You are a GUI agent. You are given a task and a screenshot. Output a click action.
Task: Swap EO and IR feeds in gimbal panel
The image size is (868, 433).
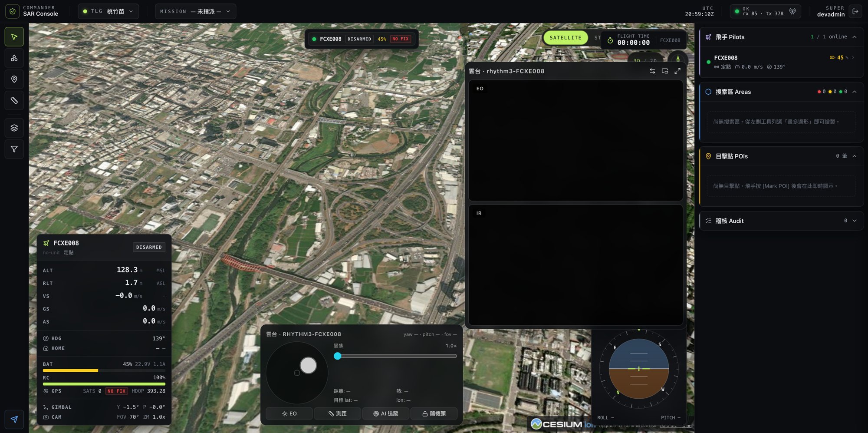click(x=652, y=71)
